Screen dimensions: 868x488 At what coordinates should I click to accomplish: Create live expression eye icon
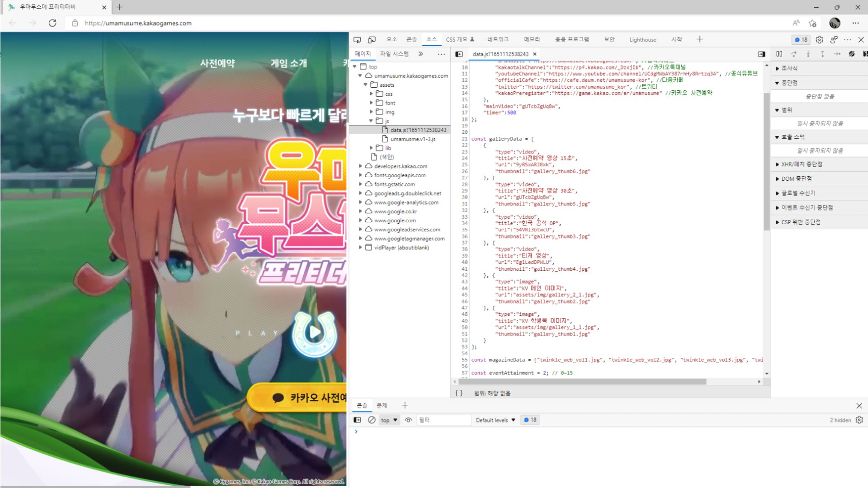[408, 420]
